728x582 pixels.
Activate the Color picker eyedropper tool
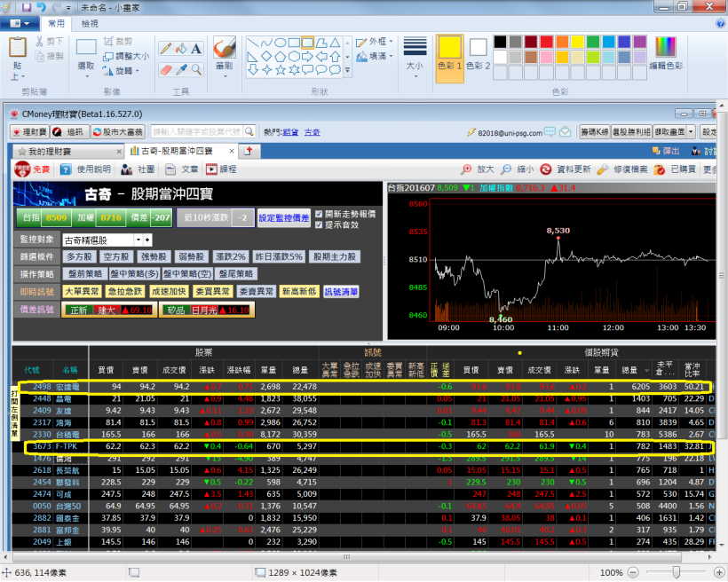181,69
